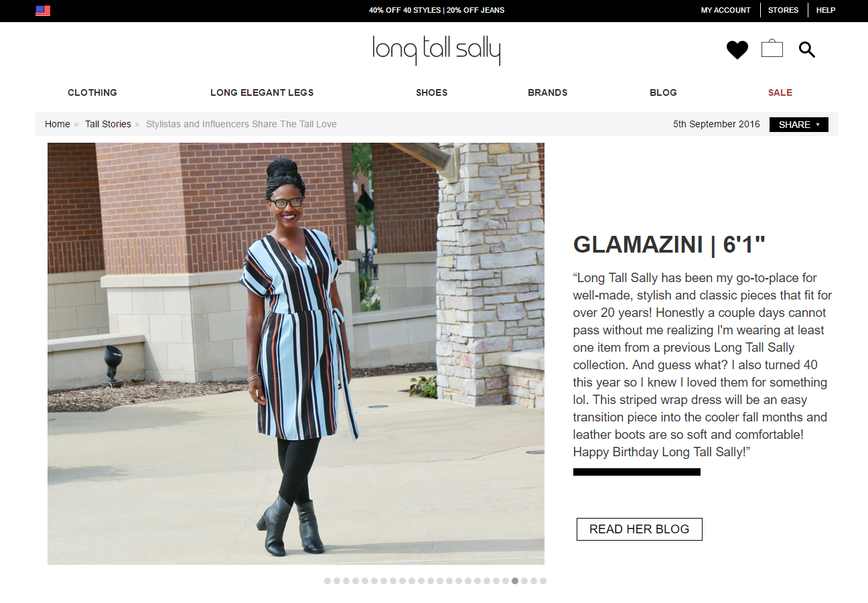Go to Long Tall Sally logo homepage
The width and height of the screenshot is (868, 603).
click(x=437, y=50)
